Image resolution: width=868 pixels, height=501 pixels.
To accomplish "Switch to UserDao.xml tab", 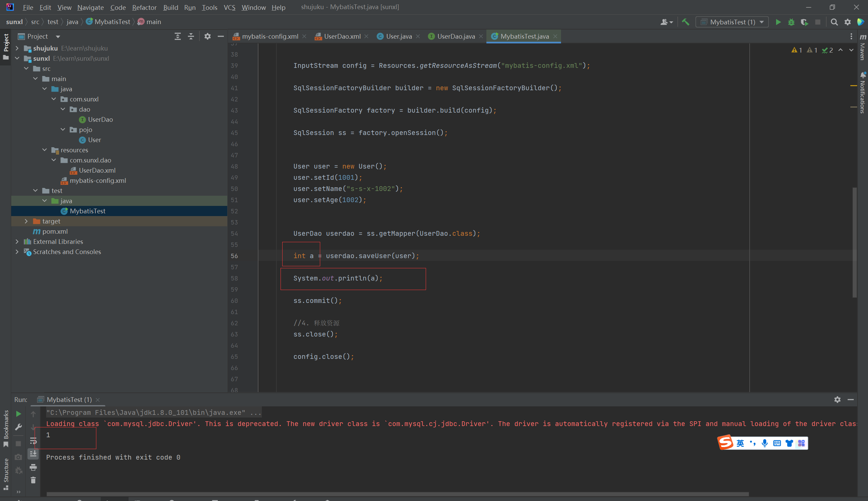I will tap(342, 37).
